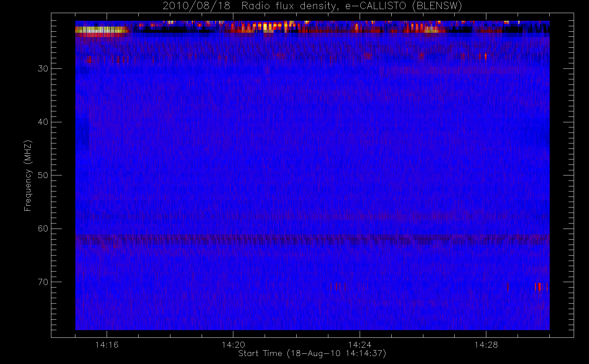Viewport: 589px width, 364px height.
Task: Click the 14:24 time tick label
Action: [x=360, y=345]
